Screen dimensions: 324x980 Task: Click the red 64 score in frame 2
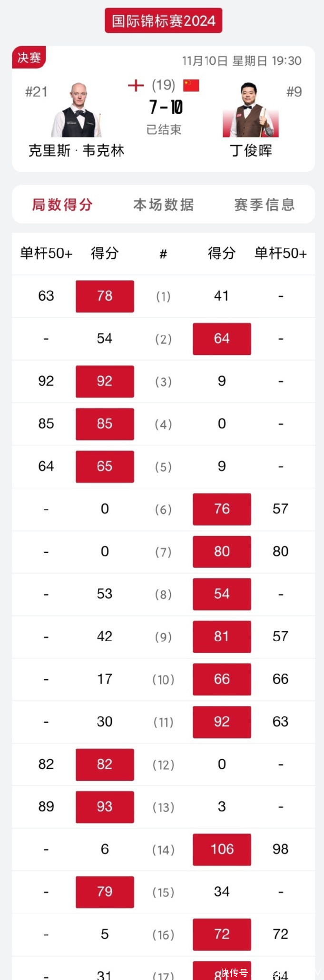222,339
